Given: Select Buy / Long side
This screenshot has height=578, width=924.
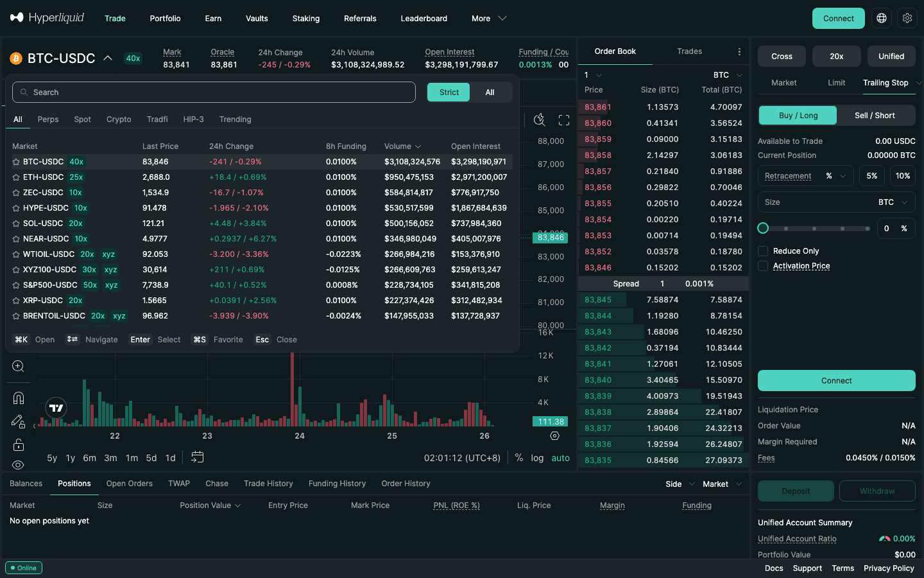Looking at the screenshot, I should coord(798,116).
